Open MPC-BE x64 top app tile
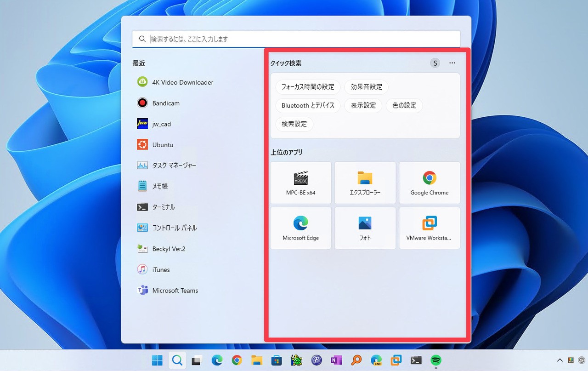 pos(301,183)
